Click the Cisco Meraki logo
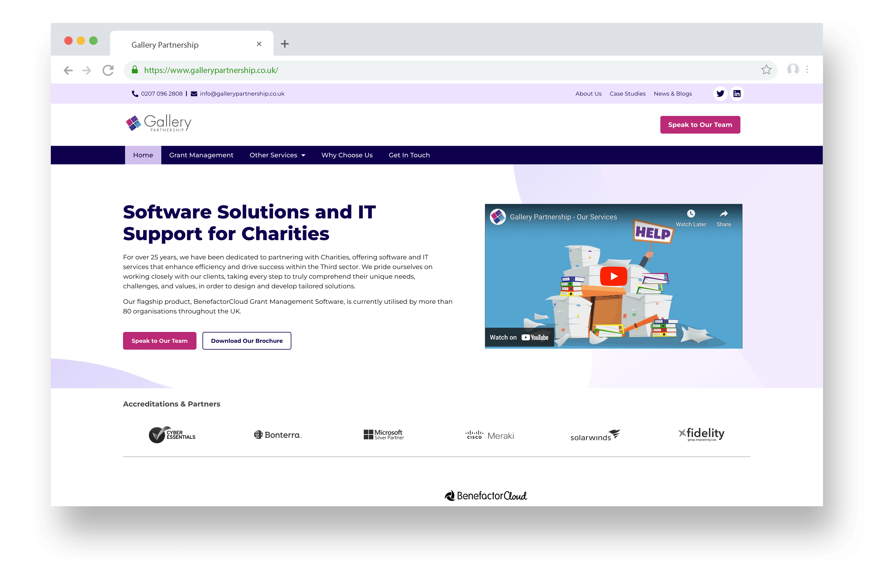This screenshot has height=588, width=874. click(x=489, y=435)
